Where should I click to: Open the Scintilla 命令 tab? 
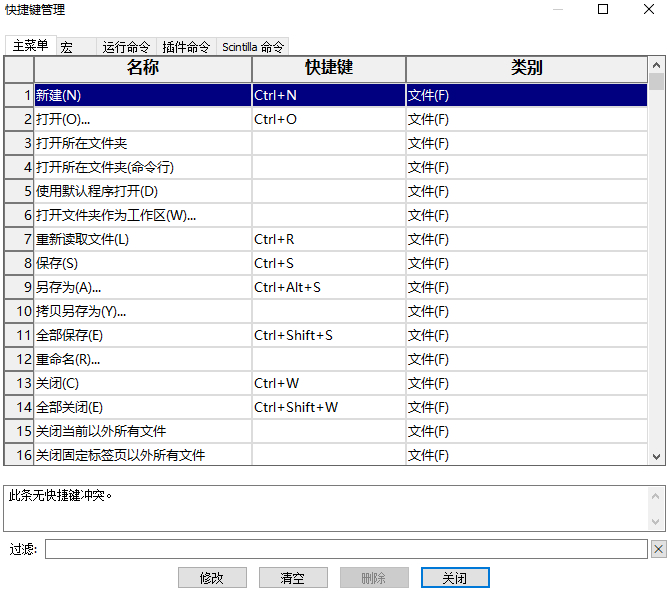click(253, 47)
